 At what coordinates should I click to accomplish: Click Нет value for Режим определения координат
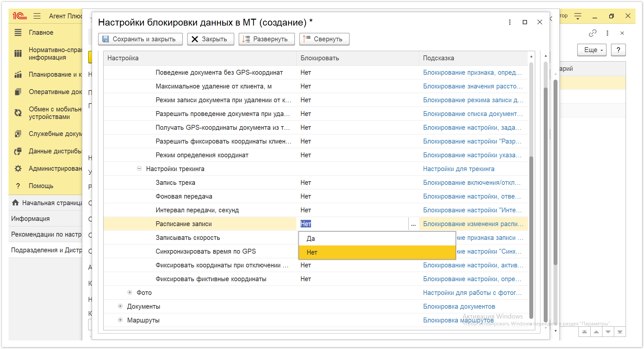click(305, 155)
